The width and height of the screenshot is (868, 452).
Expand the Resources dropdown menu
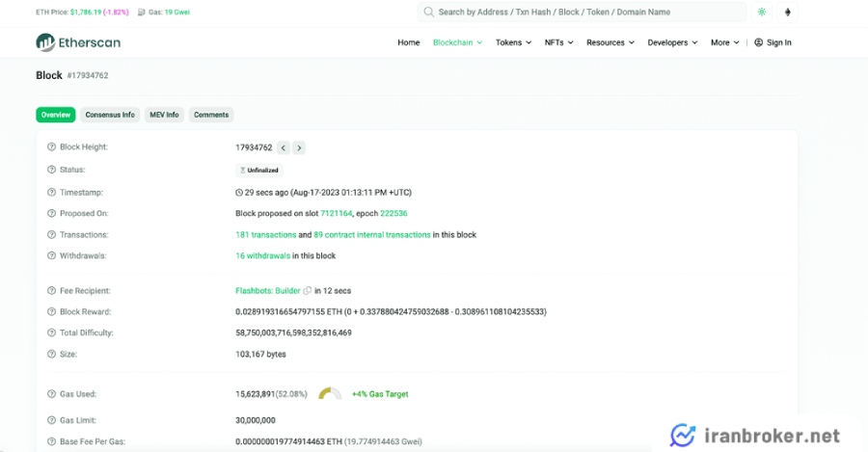610,42
